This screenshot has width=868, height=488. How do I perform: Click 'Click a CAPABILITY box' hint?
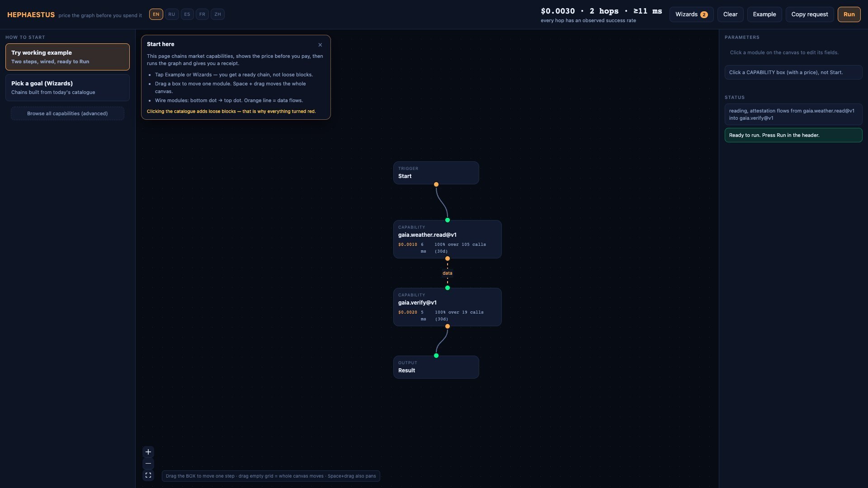793,72
